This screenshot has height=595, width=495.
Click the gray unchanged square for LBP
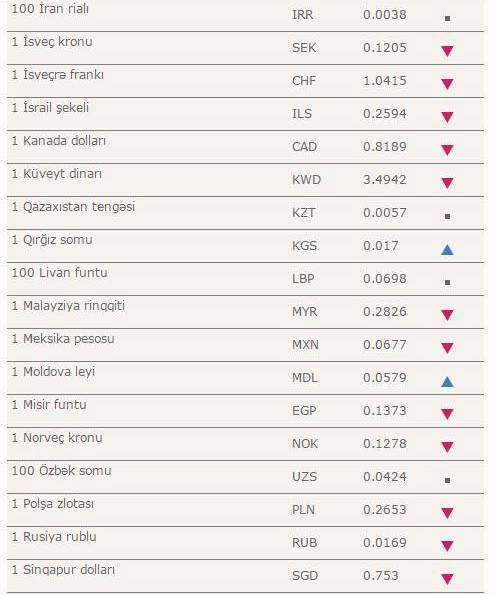pyautogui.click(x=447, y=282)
